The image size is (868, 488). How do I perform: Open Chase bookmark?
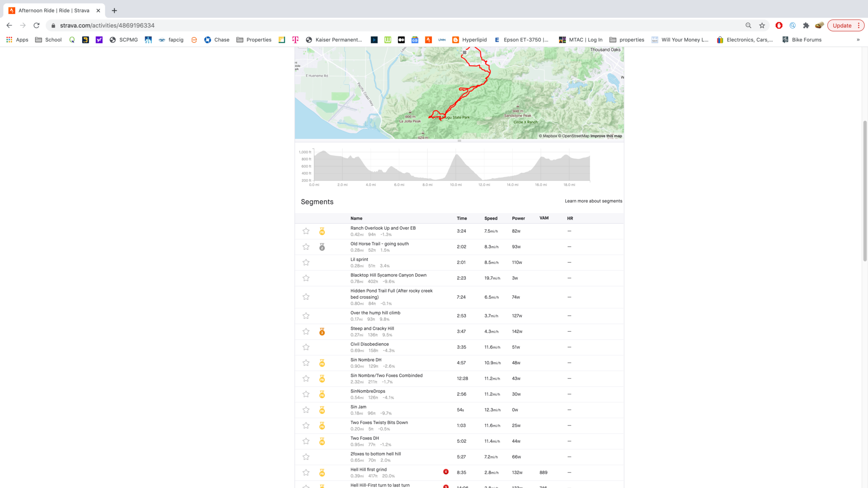(x=216, y=40)
